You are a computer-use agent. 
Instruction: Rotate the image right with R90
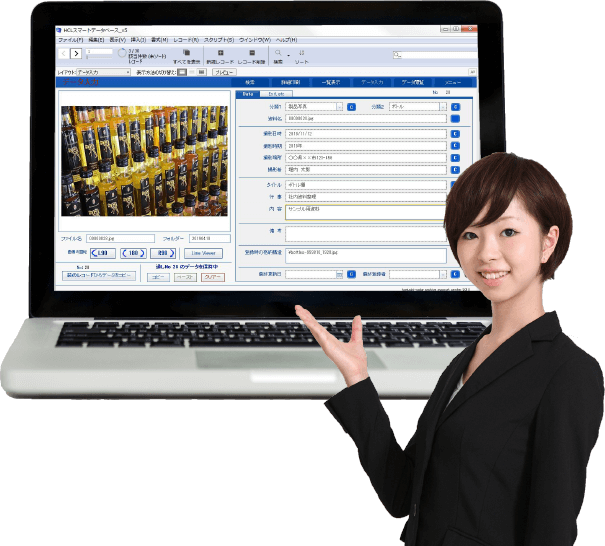click(163, 253)
